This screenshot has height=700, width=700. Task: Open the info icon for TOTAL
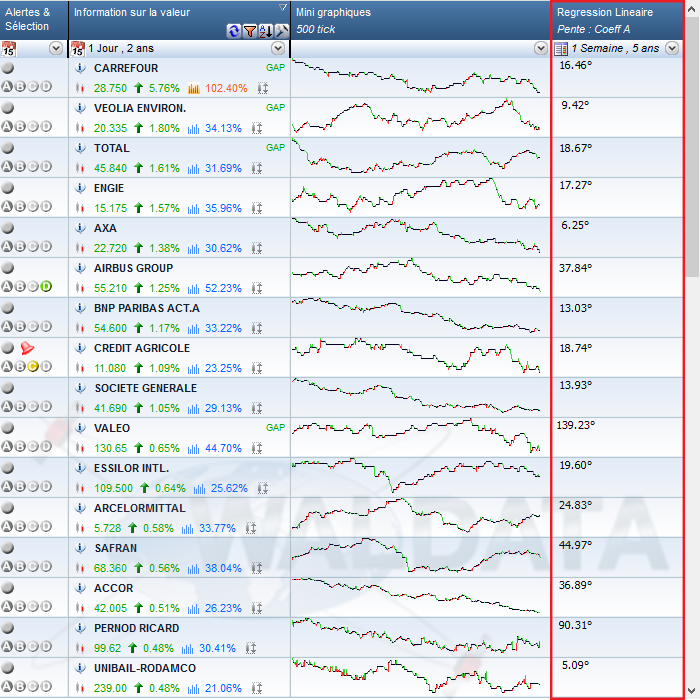80,148
